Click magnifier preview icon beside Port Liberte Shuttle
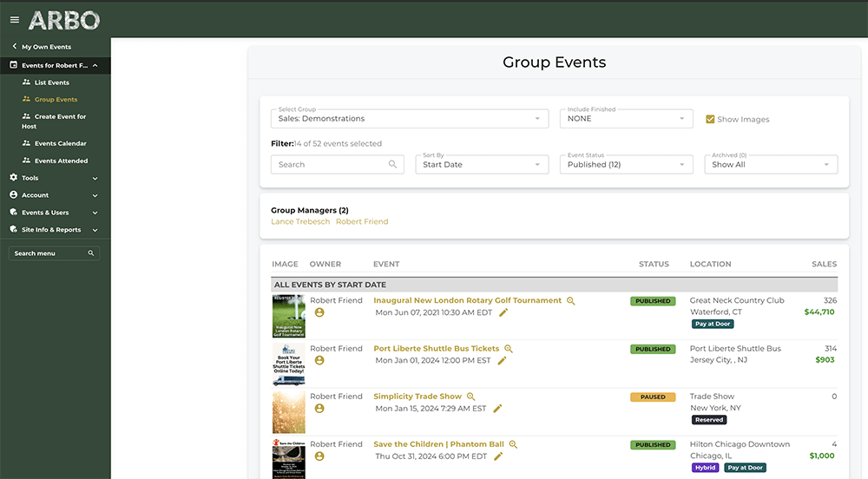Image resolution: width=868 pixels, height=479 pixels. (508, 349)
